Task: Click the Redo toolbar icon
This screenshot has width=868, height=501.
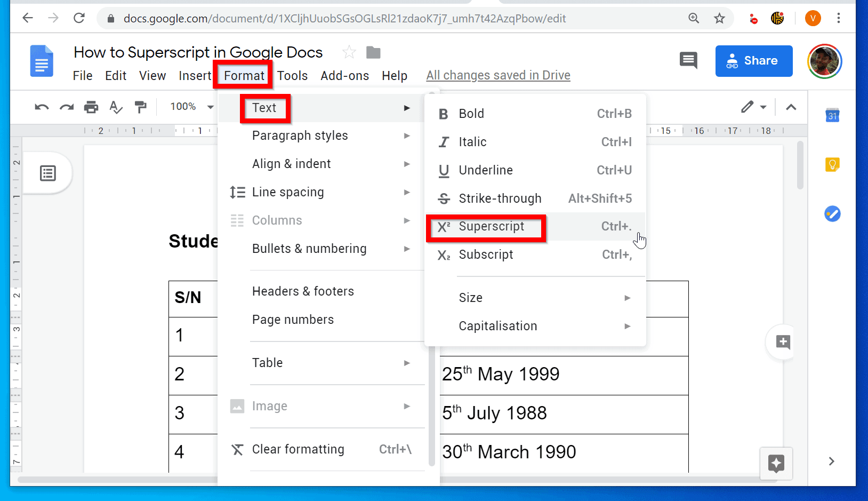Action: (67, 107)
